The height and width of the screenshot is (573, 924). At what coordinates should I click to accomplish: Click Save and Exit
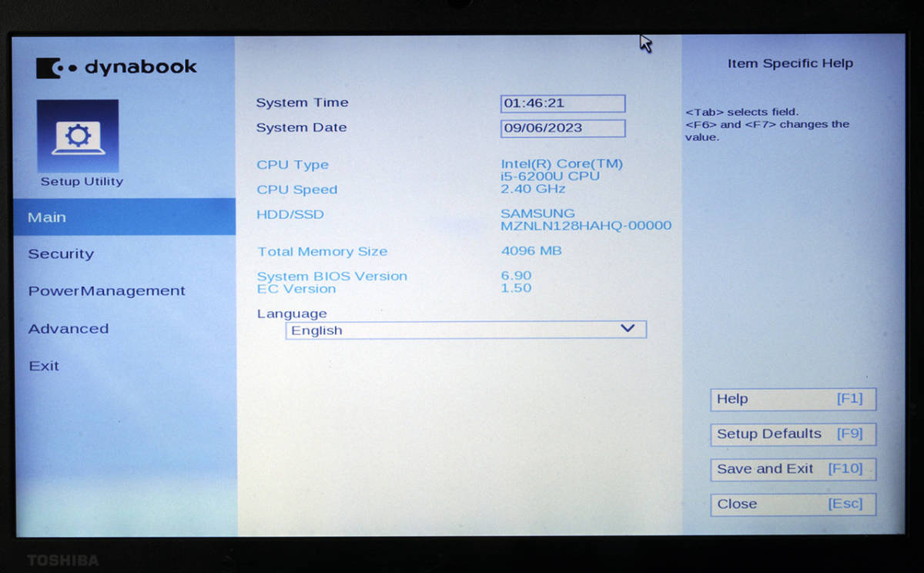pos(792,469)
